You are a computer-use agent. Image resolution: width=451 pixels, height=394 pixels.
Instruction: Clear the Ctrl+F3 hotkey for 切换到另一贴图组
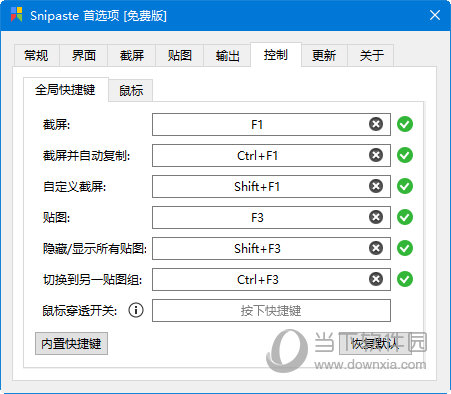tap(376, 279)
